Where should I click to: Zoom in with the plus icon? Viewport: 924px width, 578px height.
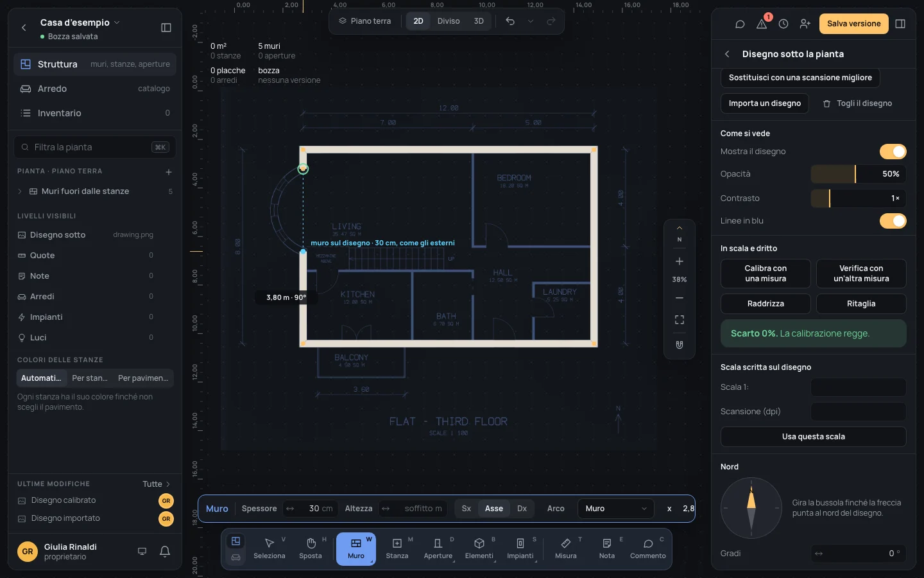point(680,261)
